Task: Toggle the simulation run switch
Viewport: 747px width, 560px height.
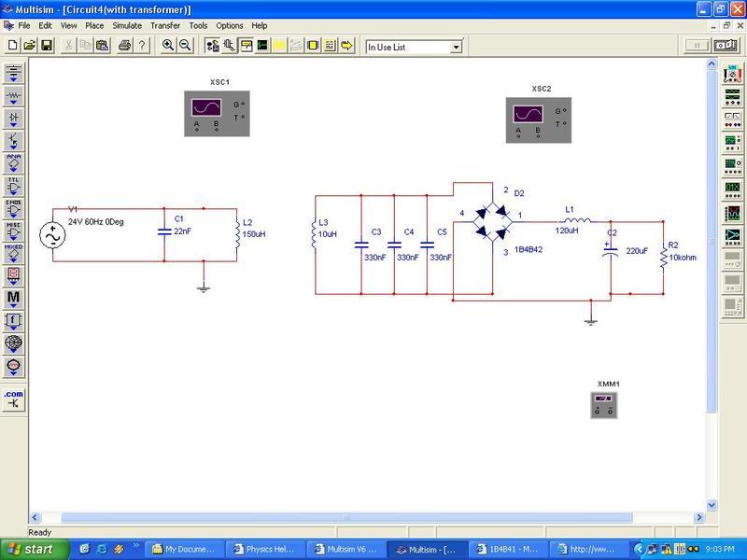Action: [724, 46]
